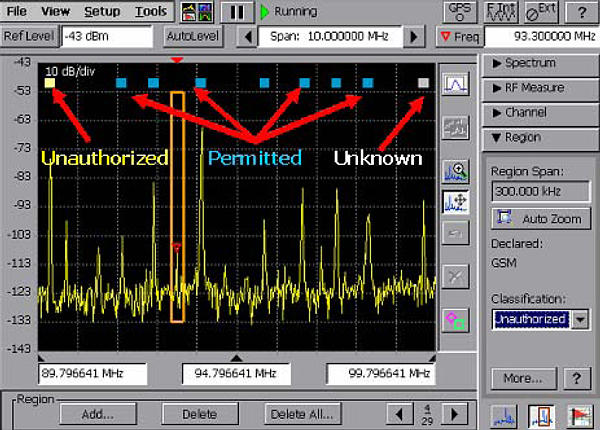The height and width of the screenshot is (430, 600).
Task: Click the F Int frequency reference icon
Action: click(x=499, y=12)
